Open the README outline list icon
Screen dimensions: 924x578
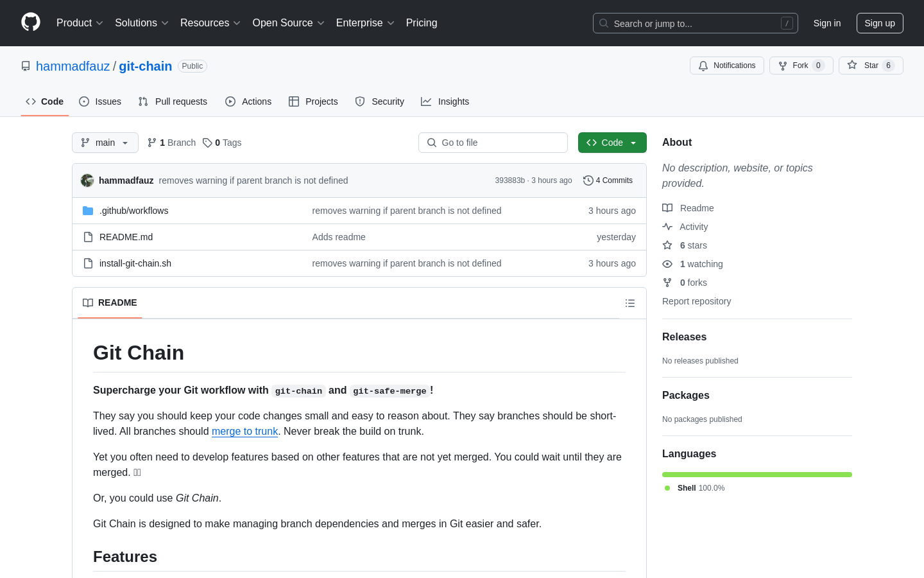pyautogui.click(x=630, y=303)
